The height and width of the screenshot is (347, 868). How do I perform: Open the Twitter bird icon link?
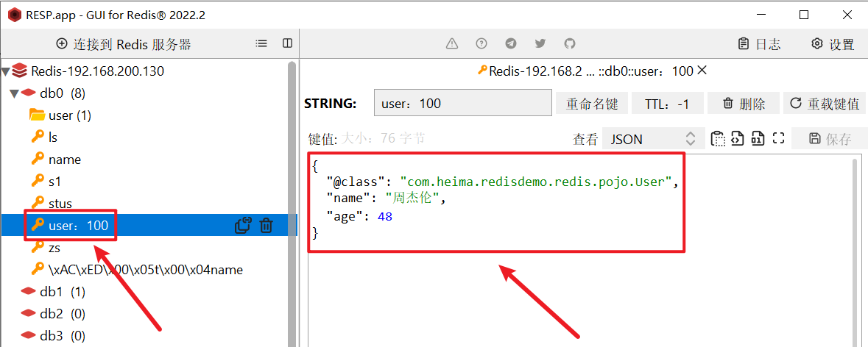[x=540, y=43]
